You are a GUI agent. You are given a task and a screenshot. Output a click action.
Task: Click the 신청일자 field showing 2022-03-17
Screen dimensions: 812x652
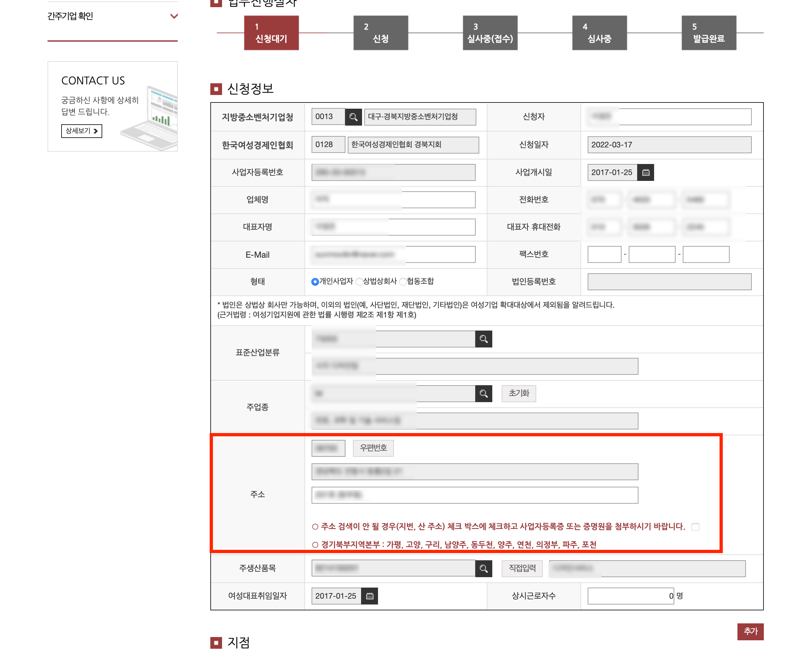(x=669, y=145)
